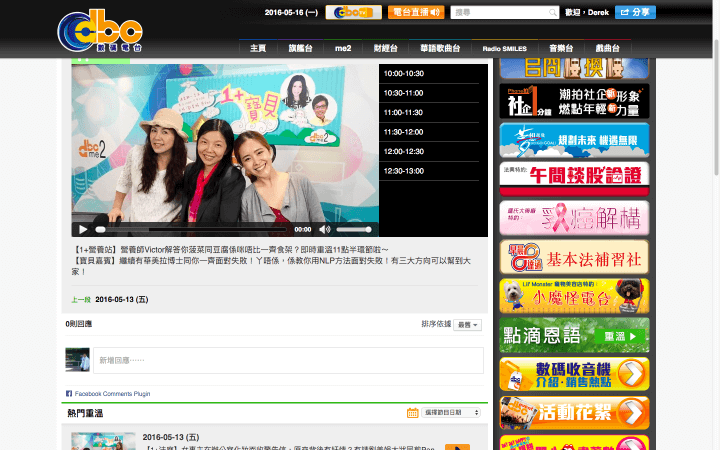Click the welcome Derek username
The image size is (720, 450).
598,12
